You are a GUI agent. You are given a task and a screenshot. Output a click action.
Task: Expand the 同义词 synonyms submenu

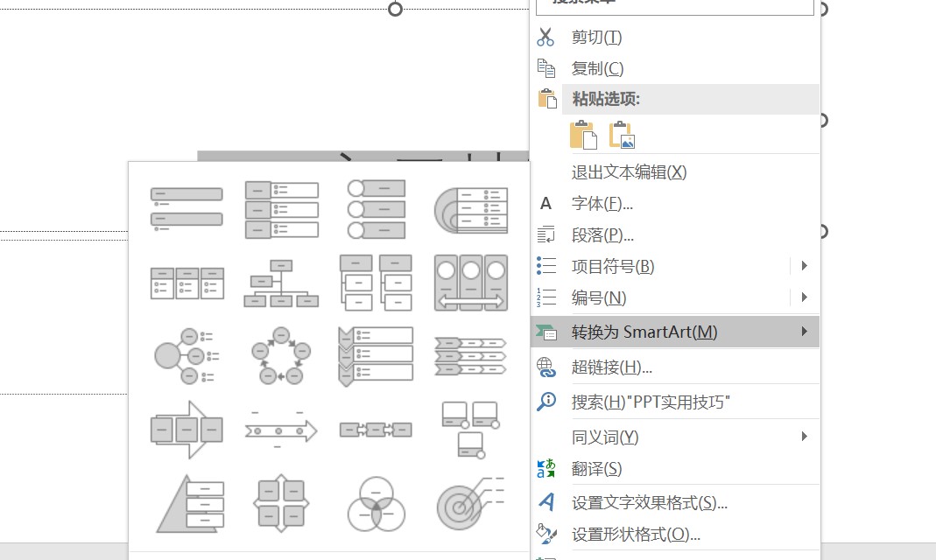tap(804, 436)
